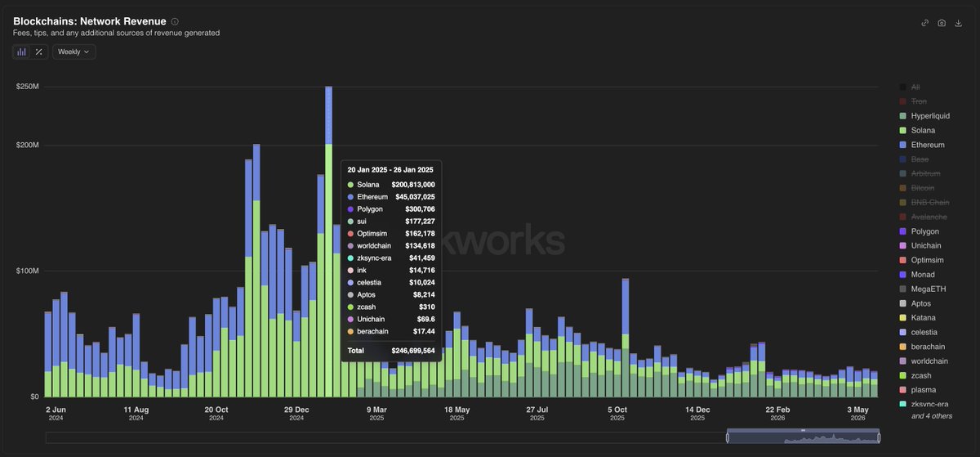Image resolution: width=980 pixels, height=457 pixels.
Task: Click the unselected range slider track area
Action: (x=385, y=437)
